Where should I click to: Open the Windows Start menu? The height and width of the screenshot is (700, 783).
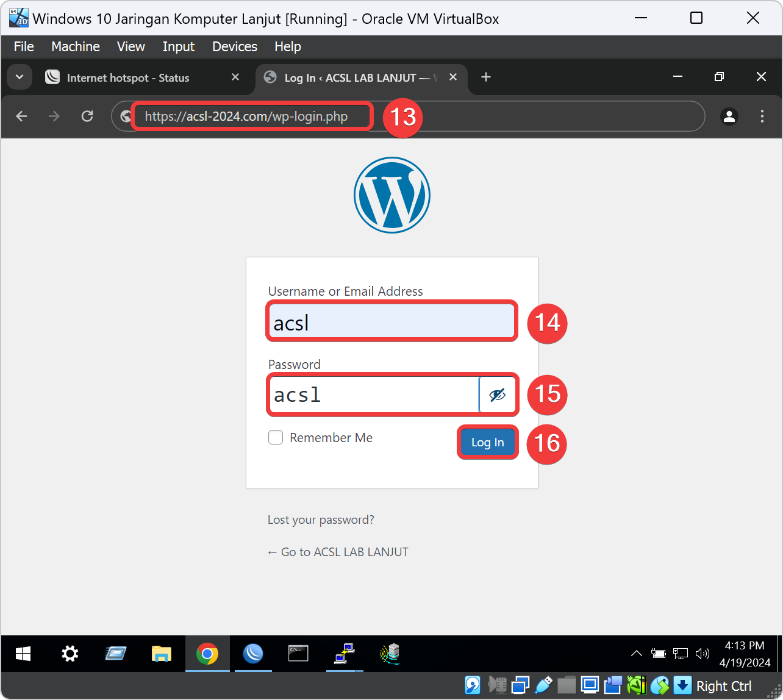23,654
